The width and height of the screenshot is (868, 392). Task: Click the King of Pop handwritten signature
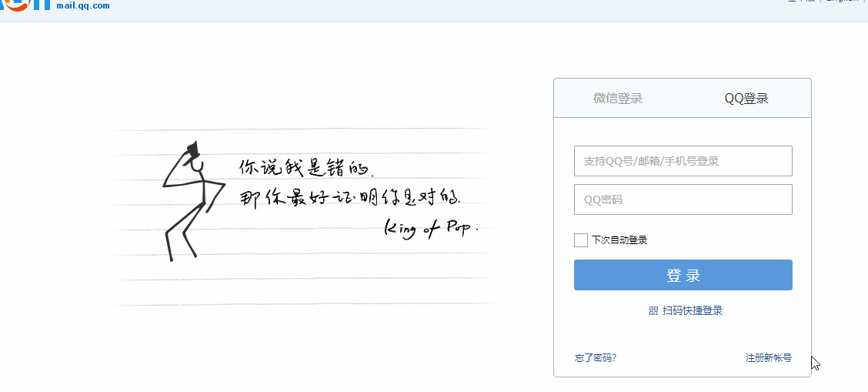[431, 227]
